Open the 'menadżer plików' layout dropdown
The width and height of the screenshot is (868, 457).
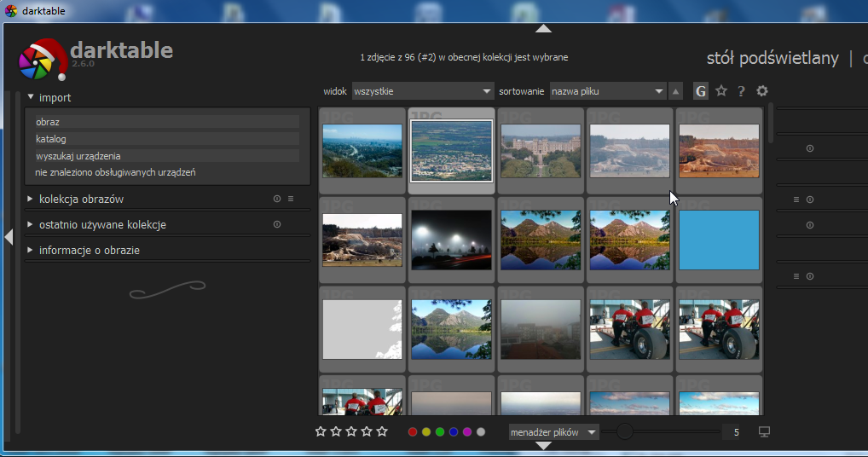553,432
